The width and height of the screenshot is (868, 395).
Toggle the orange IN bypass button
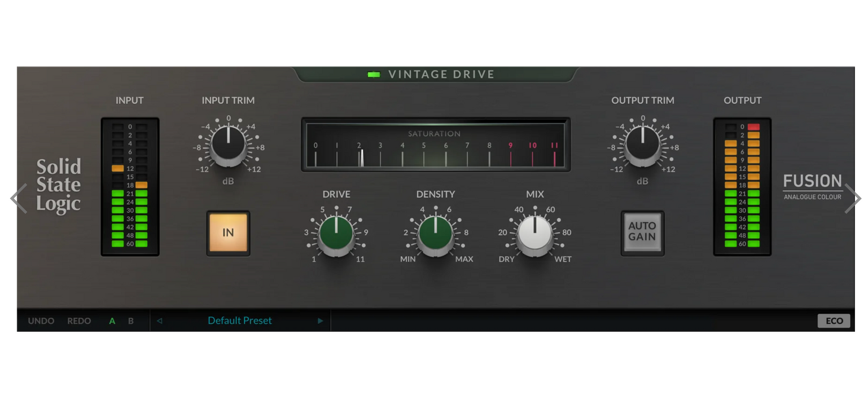tap(228, 232)
